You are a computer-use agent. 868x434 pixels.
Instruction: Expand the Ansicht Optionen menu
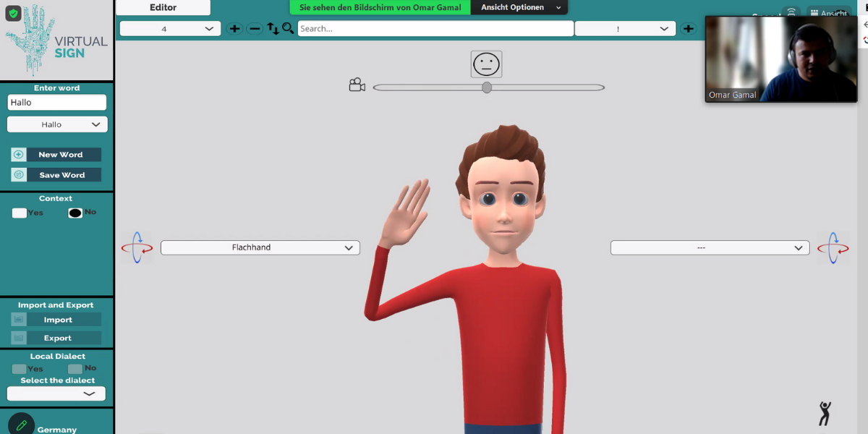click(519, 7)
